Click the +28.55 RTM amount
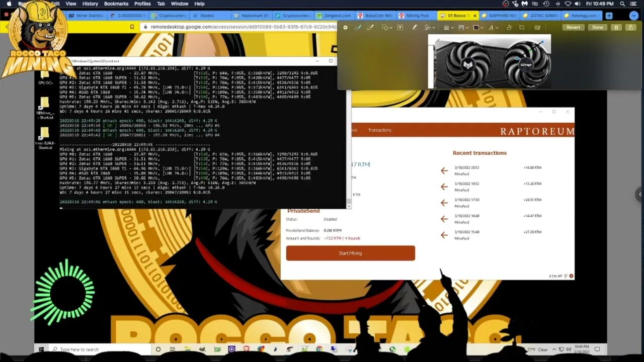The width and height of the screenshot is (644, 362). 532,200
